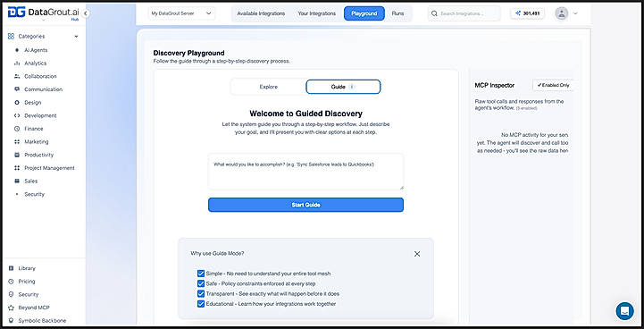Screen dimensions: 644x329
Task: Select the Collaboration category
Action: pyautogui.click(x=41, y=77)
